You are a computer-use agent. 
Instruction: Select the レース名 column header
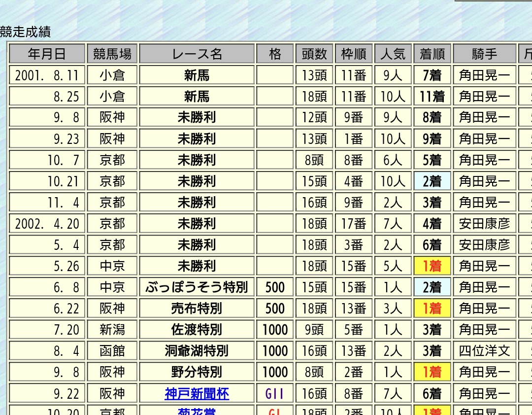197,54
